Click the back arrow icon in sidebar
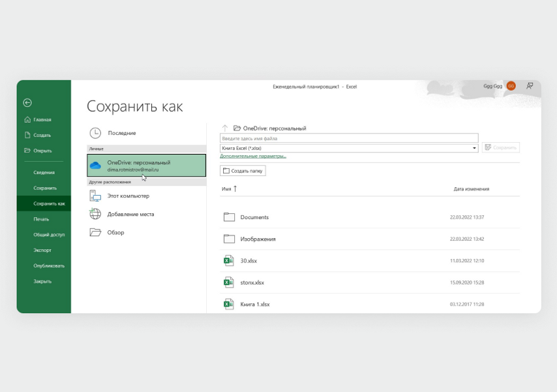Image resolution: width=557 pixels, height=392 pixels. point(27,102)
